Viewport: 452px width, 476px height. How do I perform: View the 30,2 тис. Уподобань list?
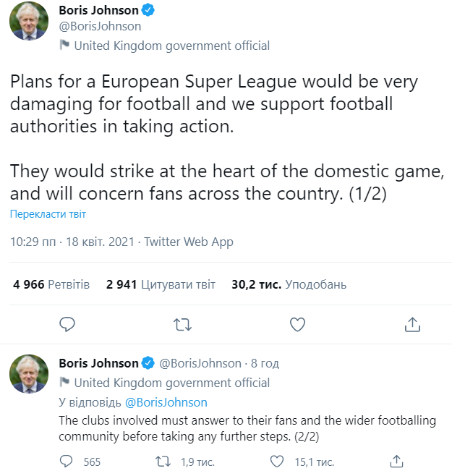tap(289, 284)
